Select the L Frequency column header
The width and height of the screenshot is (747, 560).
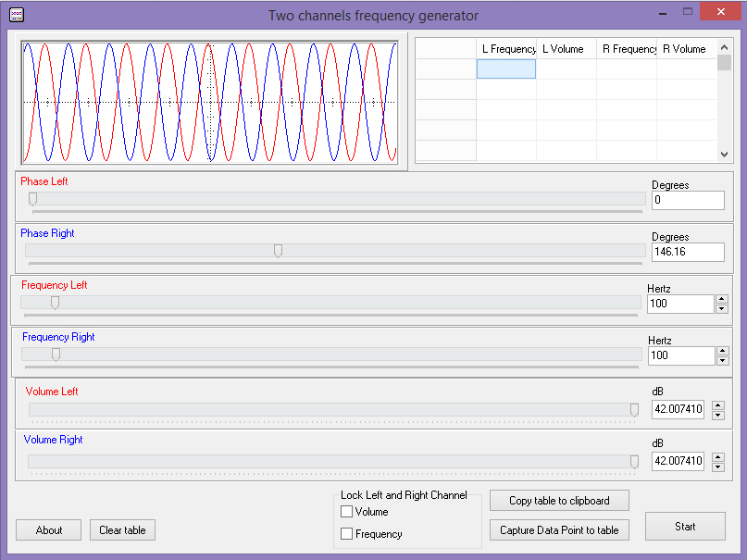(x=506, y=48)
